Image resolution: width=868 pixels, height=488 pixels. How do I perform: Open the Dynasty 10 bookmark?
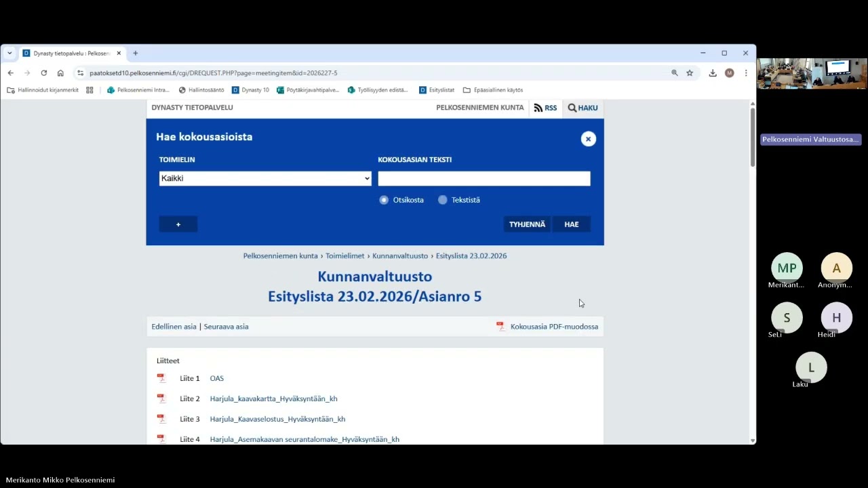click(x=250, y=90)
